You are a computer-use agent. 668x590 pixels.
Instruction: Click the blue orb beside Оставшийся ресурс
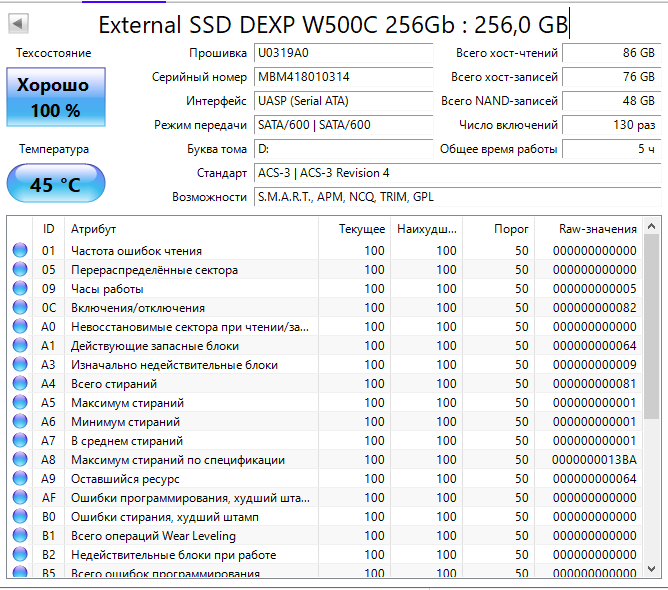[20, 479]
